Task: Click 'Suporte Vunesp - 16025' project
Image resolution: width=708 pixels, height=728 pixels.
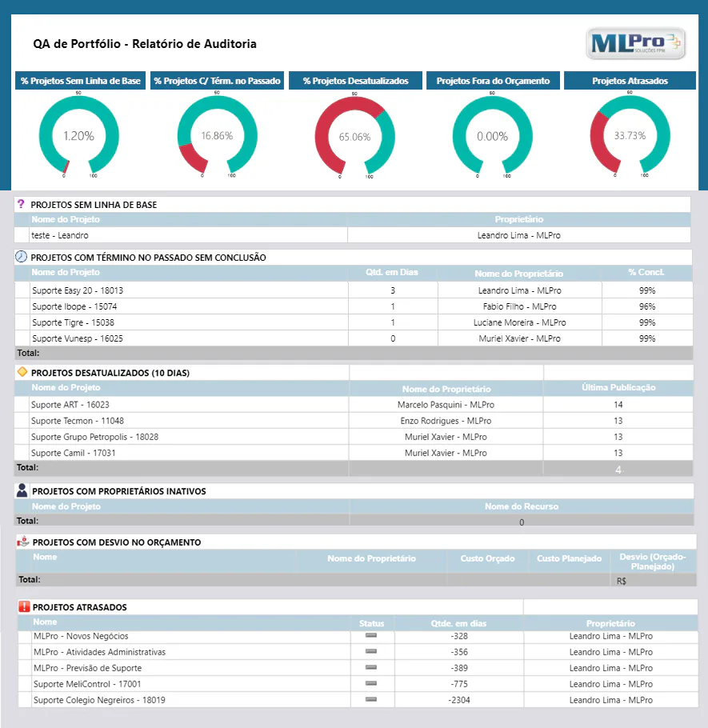Action: pos(78,338)
